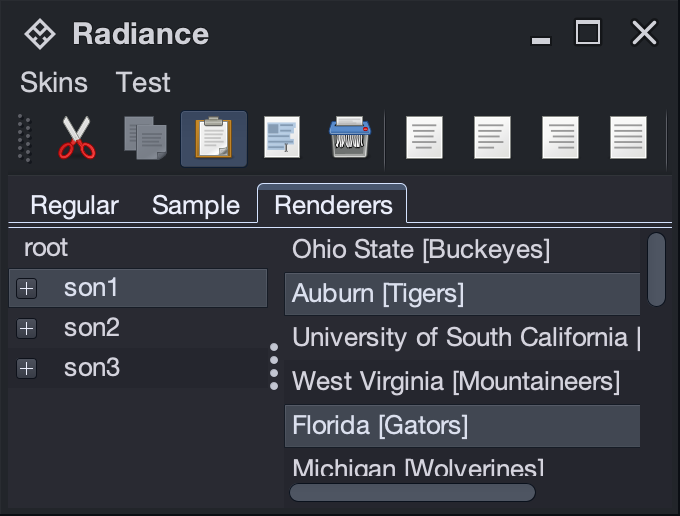680x516 pixels.
Task: Expand the son3 tree node
Action: click(x=27, y=368)
